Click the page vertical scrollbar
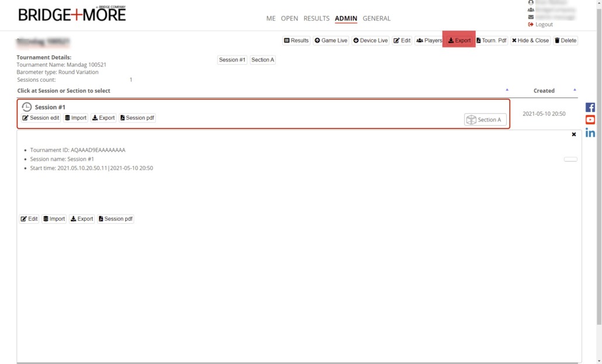 pos(598,175)
